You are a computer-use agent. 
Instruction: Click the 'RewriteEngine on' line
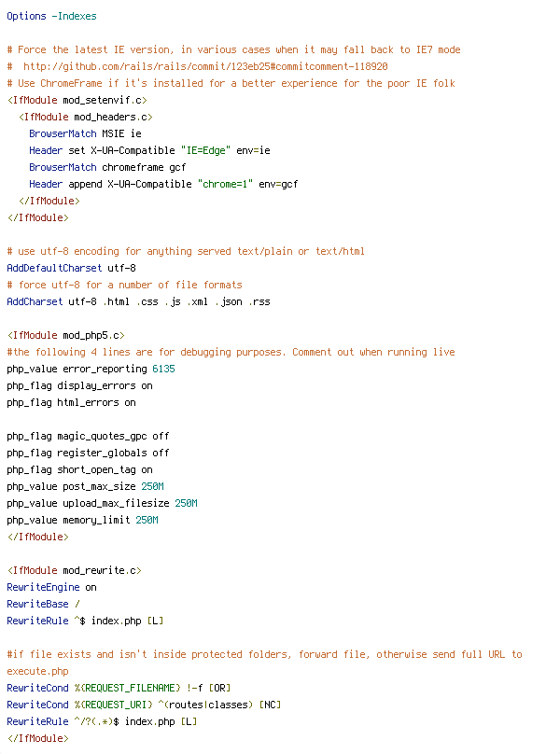point(51,588)
